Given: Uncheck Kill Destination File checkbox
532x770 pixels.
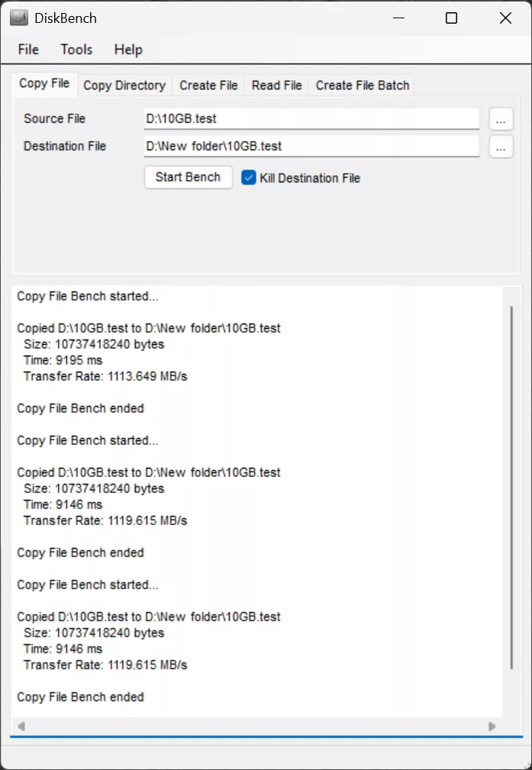Looking at the screenshot, I should click(249, 178).
